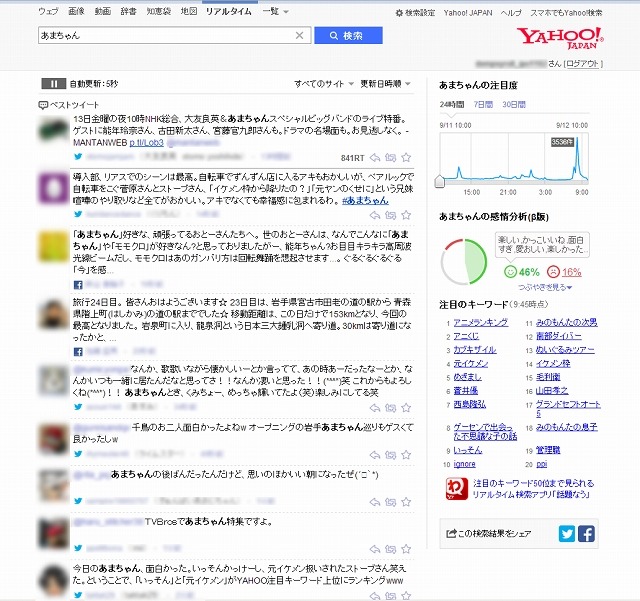Viewport: 640px width, 601px height.
Task: Expand the 一覧 menu dropdown
Action: pos(276,11)
